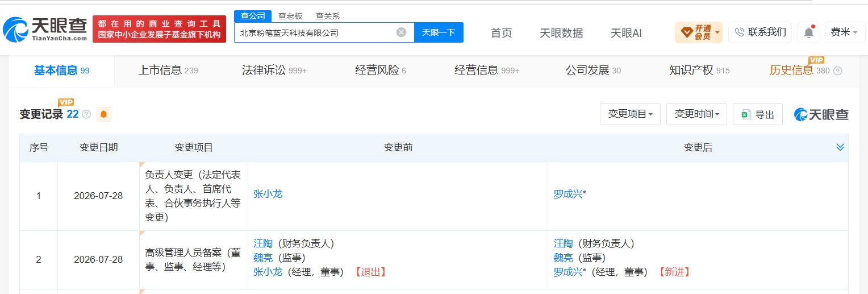
Task: Open 历史信息 tab
Action: coord(800,71)
